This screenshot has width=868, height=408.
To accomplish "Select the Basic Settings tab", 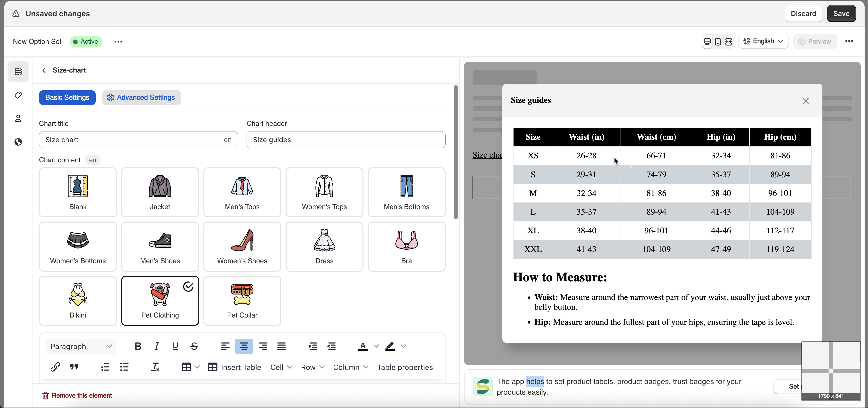I will pyautogui.click(x=67, y=98).
